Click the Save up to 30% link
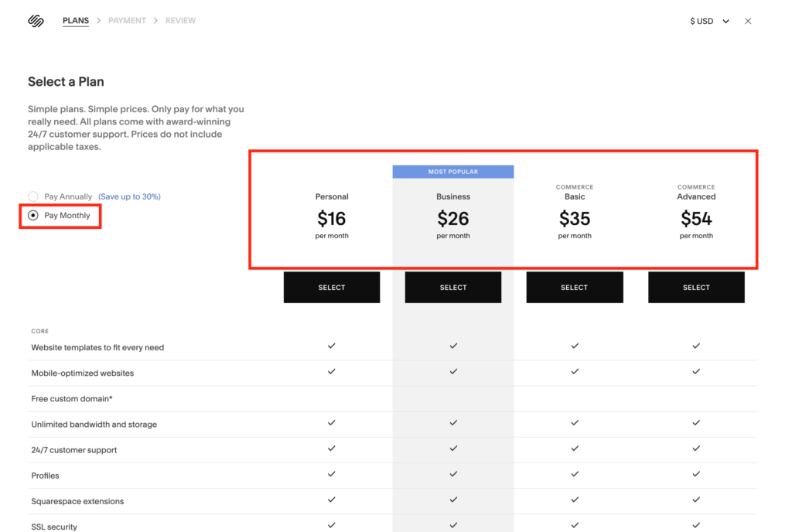Viewport: 792px width, 532px height. (129, 196)
